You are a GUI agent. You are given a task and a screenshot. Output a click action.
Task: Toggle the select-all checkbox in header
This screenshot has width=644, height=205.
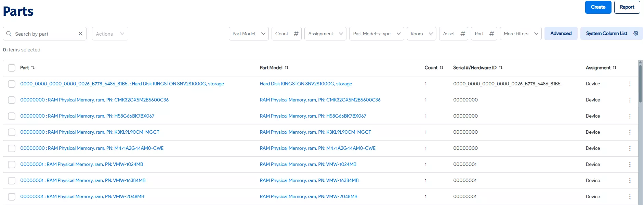[12, 68]
